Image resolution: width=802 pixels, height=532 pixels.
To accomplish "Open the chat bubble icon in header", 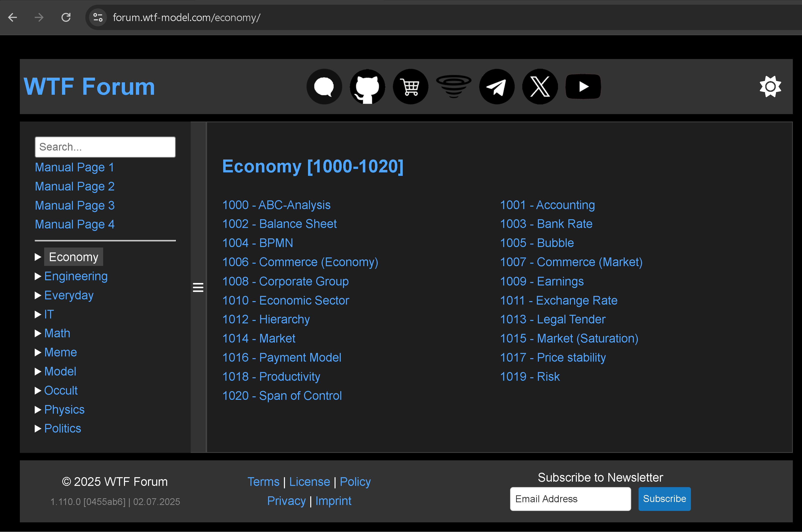I will point(324,87).
